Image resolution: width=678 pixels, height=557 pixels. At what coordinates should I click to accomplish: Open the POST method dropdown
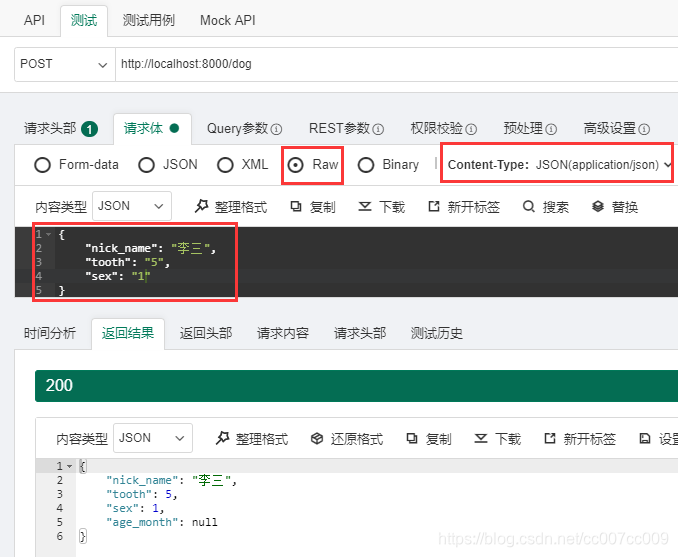tap(65, 64)
